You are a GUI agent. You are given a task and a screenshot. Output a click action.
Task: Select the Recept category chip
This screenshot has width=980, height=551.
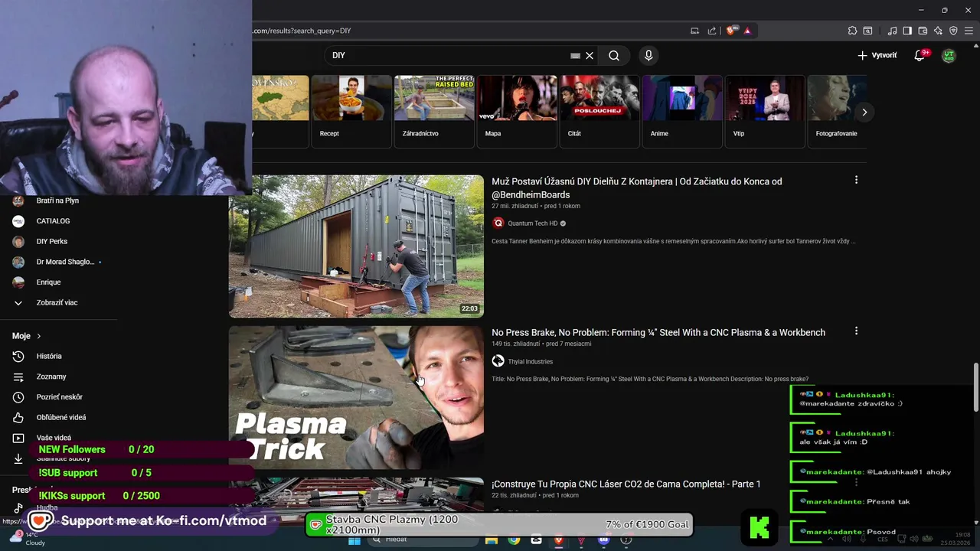[351, 111]
